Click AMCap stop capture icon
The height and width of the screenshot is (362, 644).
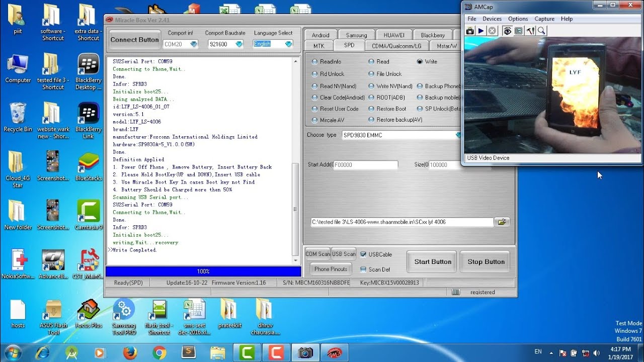pyautogui.click(x=493, y=31)
